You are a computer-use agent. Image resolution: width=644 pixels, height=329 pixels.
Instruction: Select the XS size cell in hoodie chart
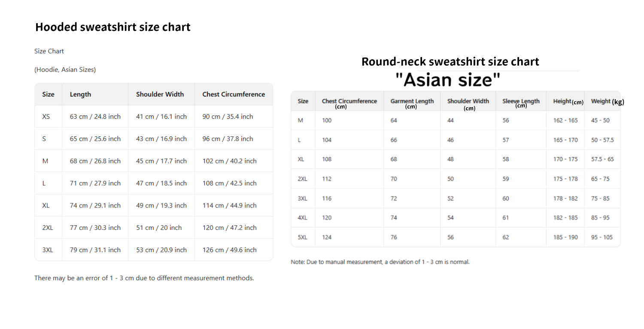tap(46, 117)
